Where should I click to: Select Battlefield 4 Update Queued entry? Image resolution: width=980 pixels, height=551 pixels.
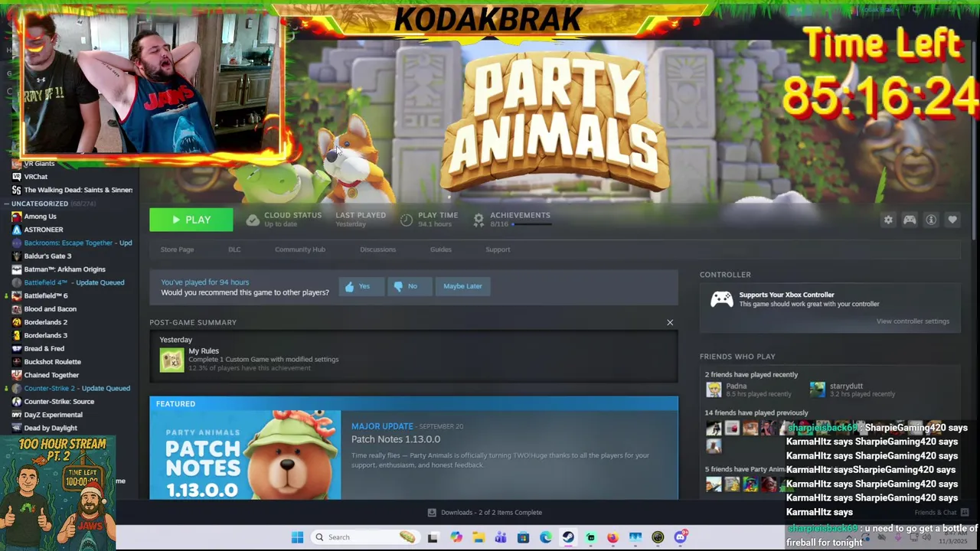point(73,282)
